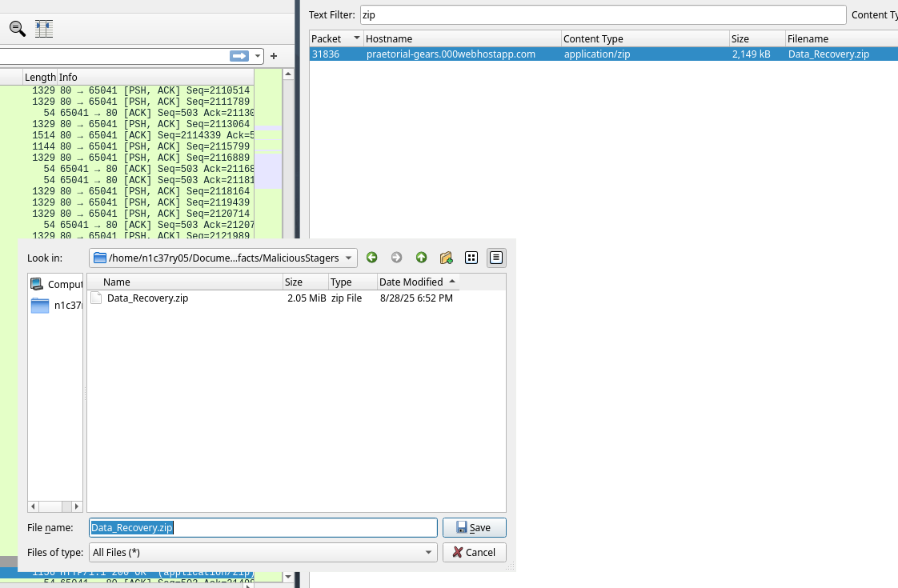Switch file dialog to detail view
The image size is (898, 588).
pos(496,258)
